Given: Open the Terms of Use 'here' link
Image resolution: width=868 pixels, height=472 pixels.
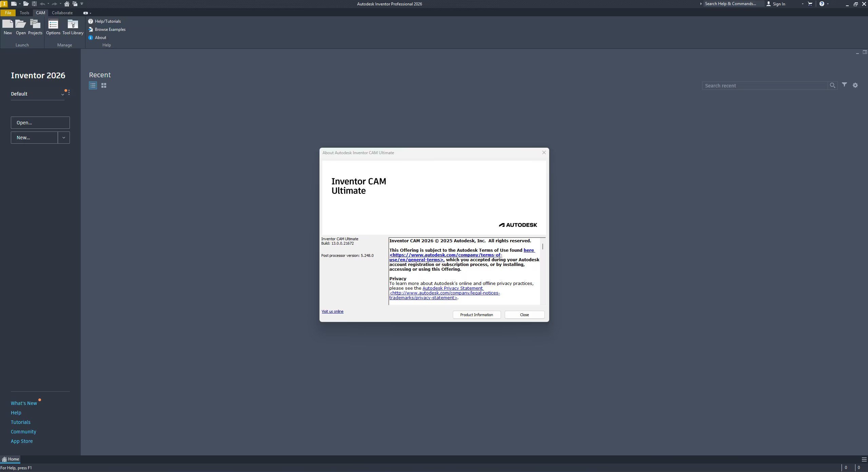Looking at the screenshot, I should pyautogui.click(x=529, y=250).
